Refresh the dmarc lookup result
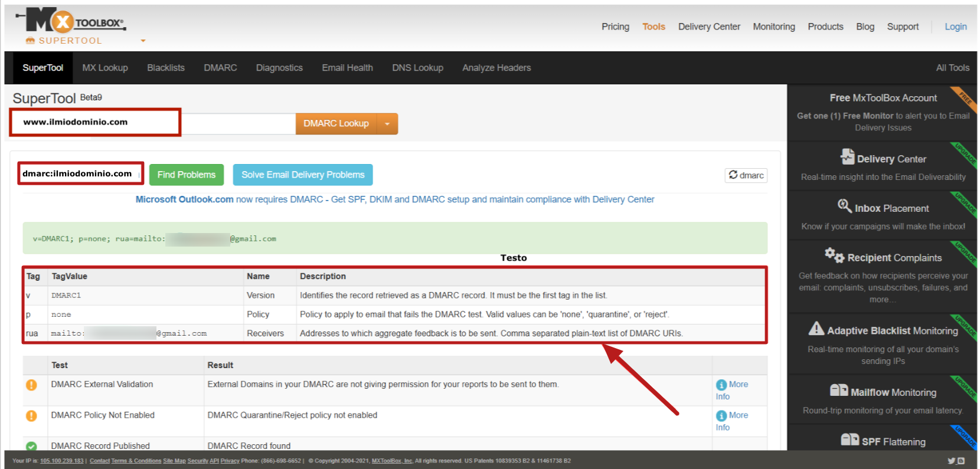980x469 pixels. tap(746, 175)
